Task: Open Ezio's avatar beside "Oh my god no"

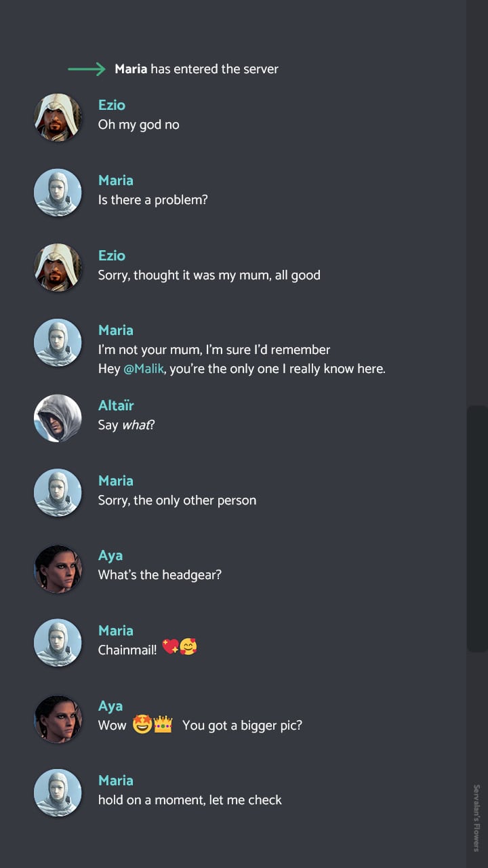Action: click(x=58, y=117)
